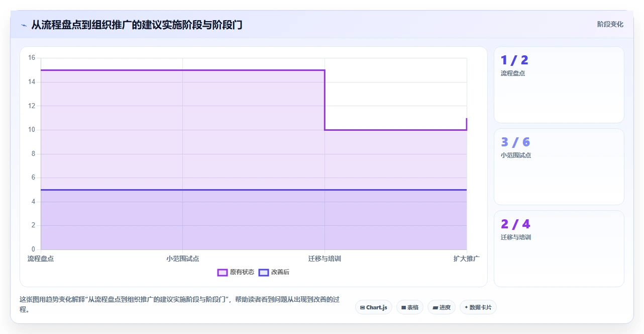The image size is (644, 334).
Task: Toggle 原有状态 legend series
Action: tap(236, 272)
